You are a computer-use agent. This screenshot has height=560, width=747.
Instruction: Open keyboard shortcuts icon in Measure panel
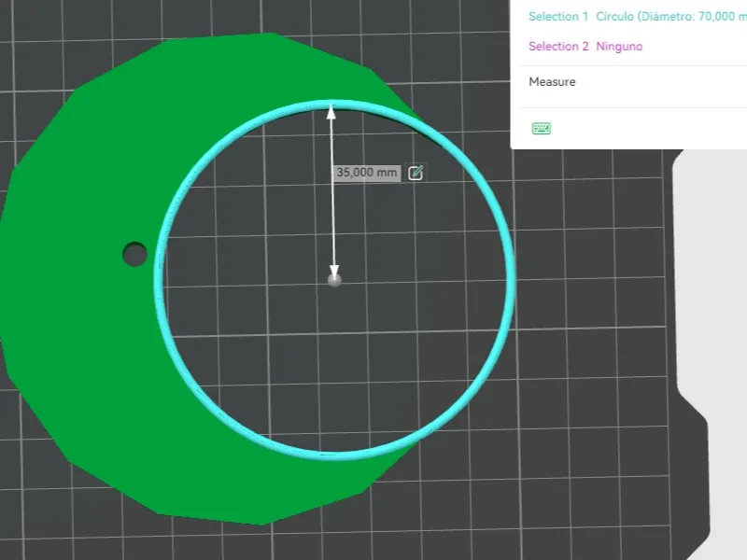[x=542, y=128]
